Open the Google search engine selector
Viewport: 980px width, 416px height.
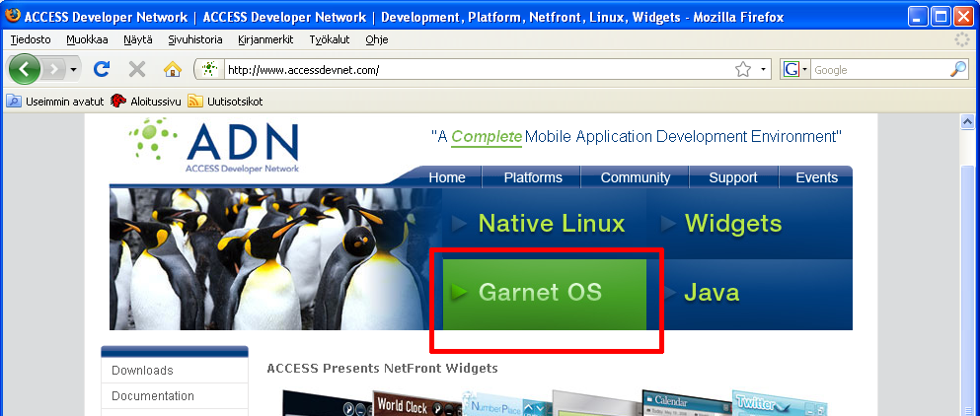795,69
